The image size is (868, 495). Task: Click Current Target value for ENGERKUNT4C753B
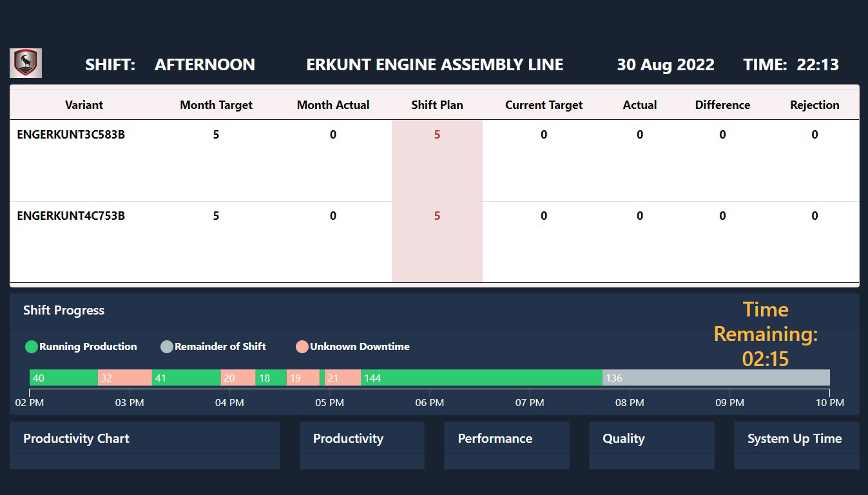point(544,216)
